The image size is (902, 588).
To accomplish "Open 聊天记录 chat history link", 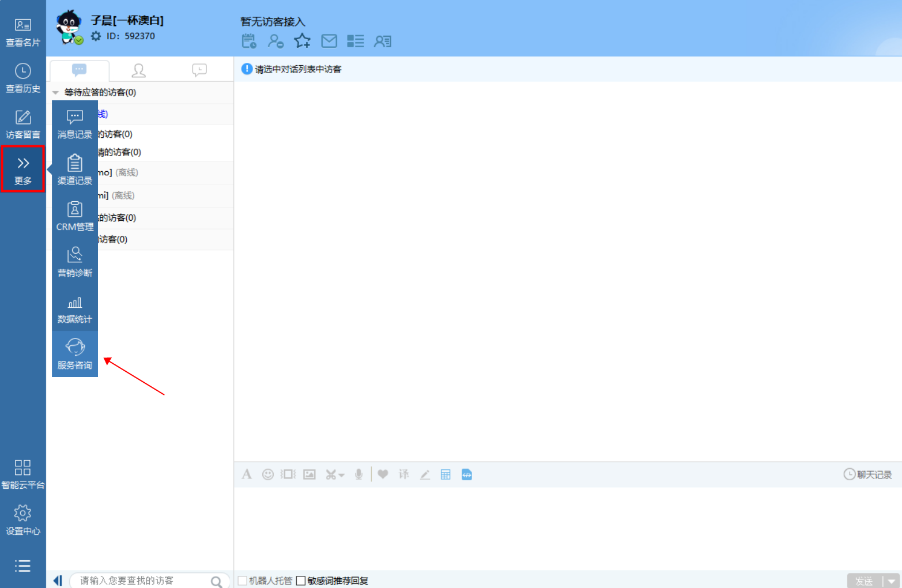I will 868,474.
